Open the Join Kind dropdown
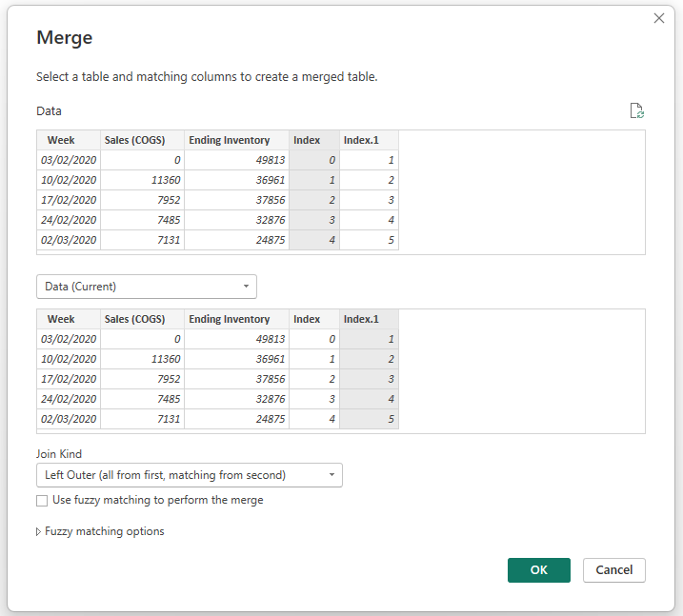 190,475
